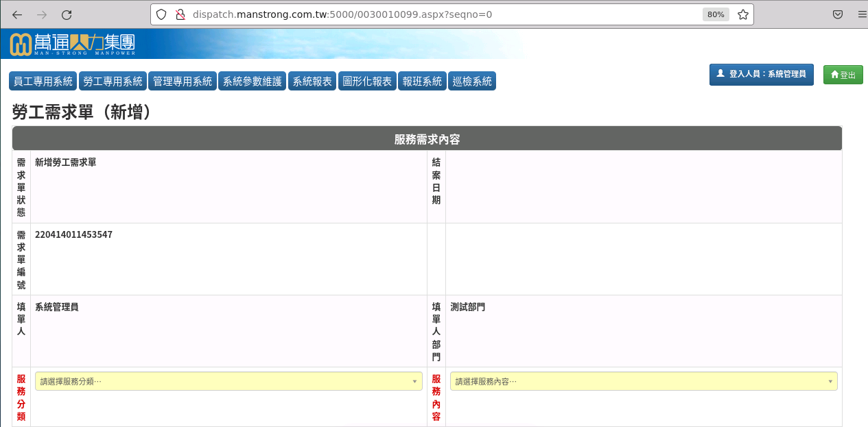
Task: Open the 巡檢系統 menu
Action: click(472, 81)
